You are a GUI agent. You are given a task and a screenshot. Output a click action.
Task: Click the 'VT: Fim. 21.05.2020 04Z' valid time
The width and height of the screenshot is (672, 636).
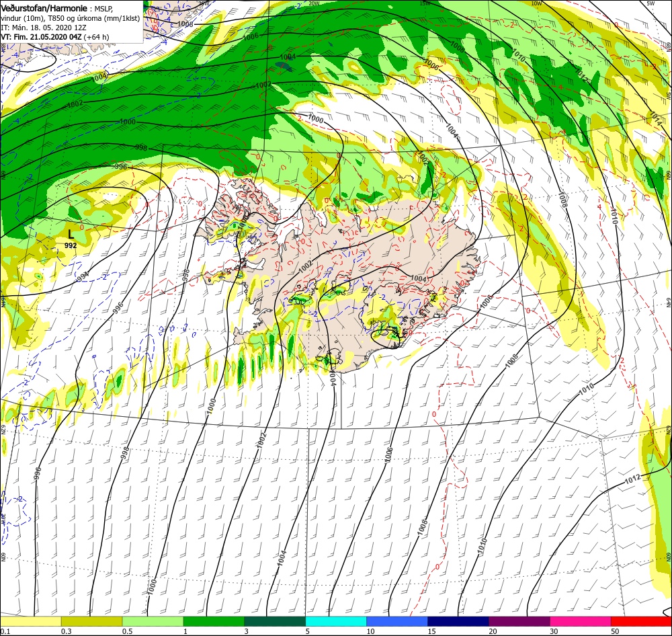(41, 37)
